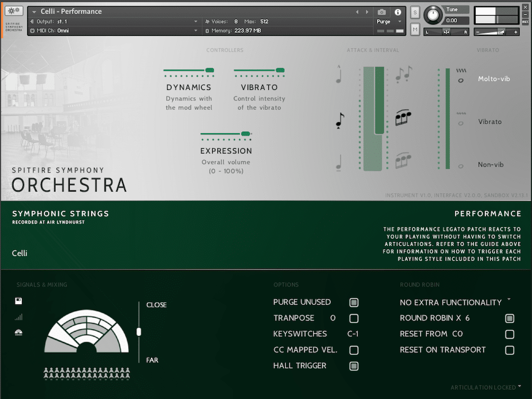The height and width of the screenshot is (399, 532).
Task: Close the instrument with X button
Action: pos(525,7)
